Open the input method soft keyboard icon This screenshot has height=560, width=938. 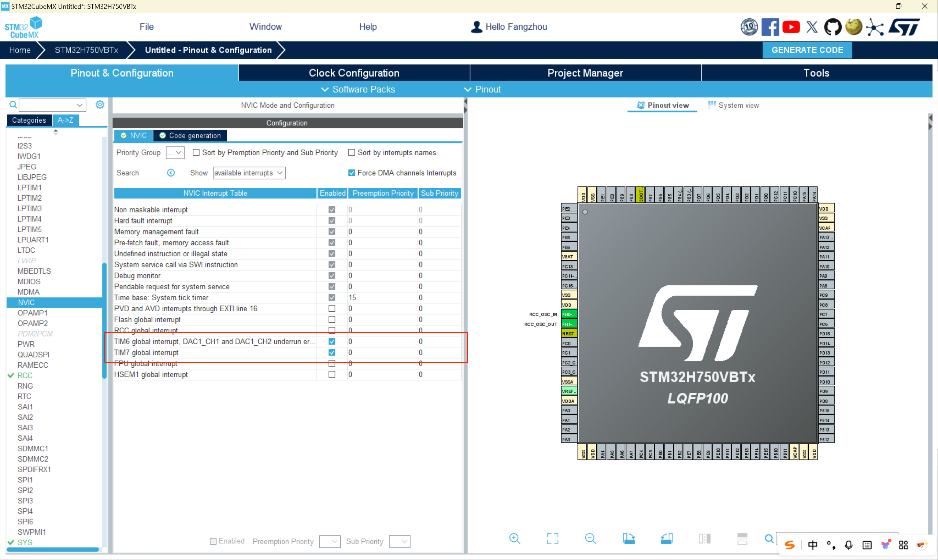click(x=867, y=545)
